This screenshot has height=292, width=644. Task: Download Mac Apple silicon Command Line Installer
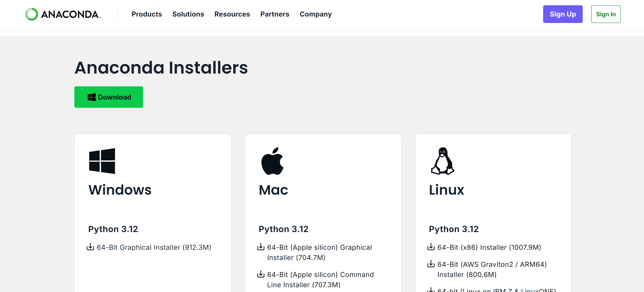click(x=320, y=280)
